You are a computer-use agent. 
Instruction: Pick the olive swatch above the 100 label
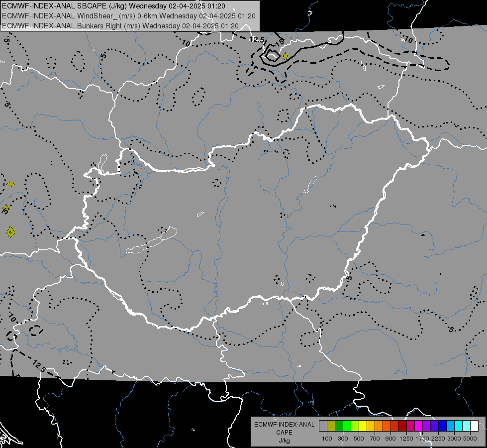(331, 426)
